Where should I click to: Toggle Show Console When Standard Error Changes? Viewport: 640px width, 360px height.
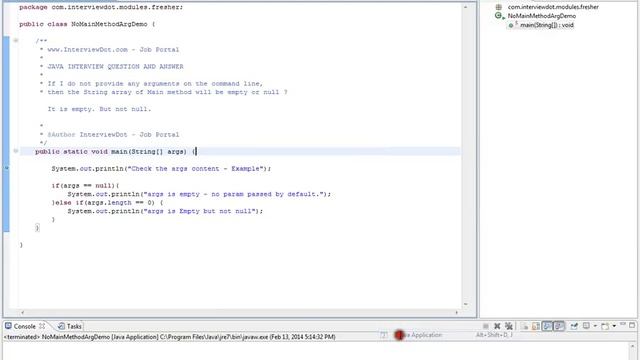click(x=559, y=326)
